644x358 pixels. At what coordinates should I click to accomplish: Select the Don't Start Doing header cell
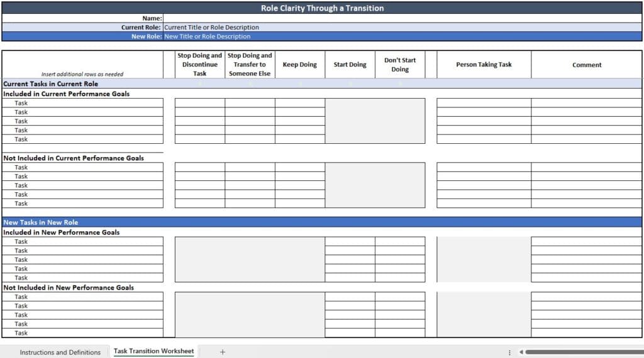point(400,65)
